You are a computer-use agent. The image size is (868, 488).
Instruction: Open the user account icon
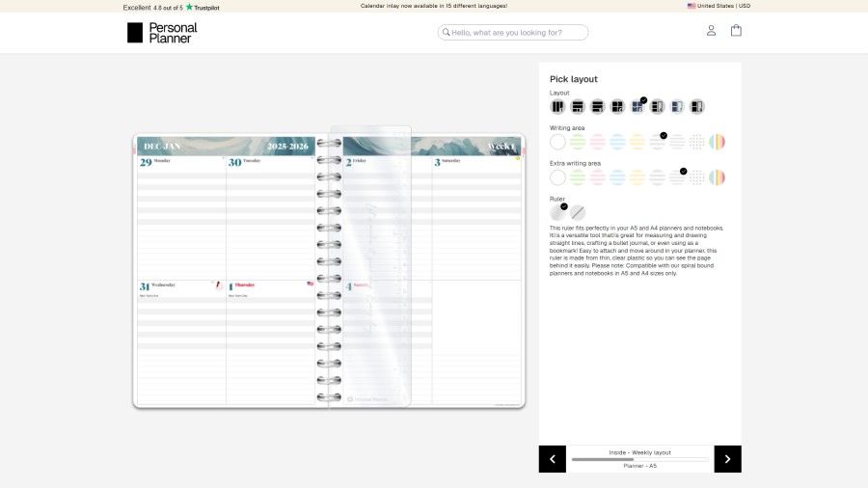tap(711, 31)
